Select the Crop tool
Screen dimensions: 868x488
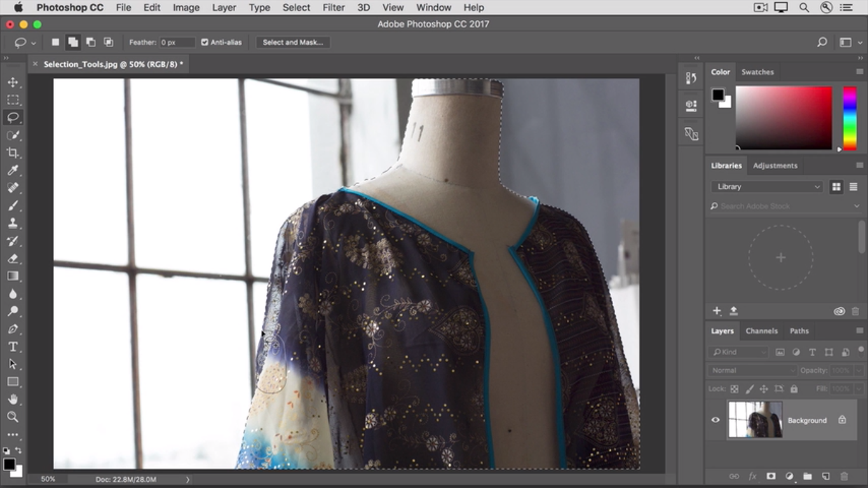pos(13,152)
